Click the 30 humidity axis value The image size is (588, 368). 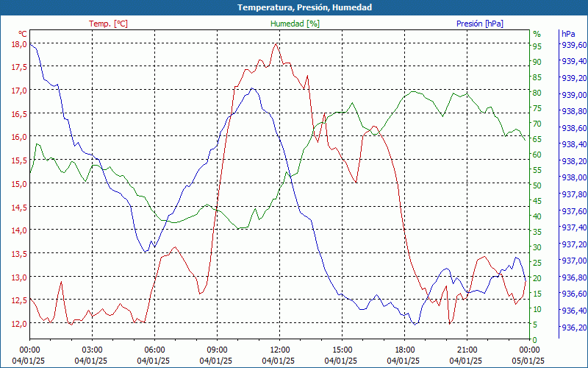coord(537,247)
